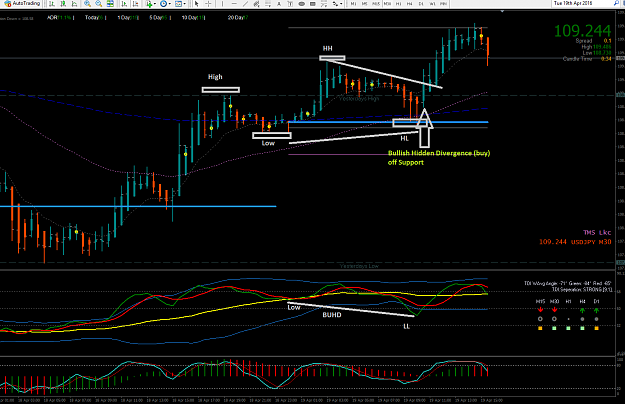Screen dimensions: 625x404
Task: Select the text label tool (T icon)
Action: point(291,4)
